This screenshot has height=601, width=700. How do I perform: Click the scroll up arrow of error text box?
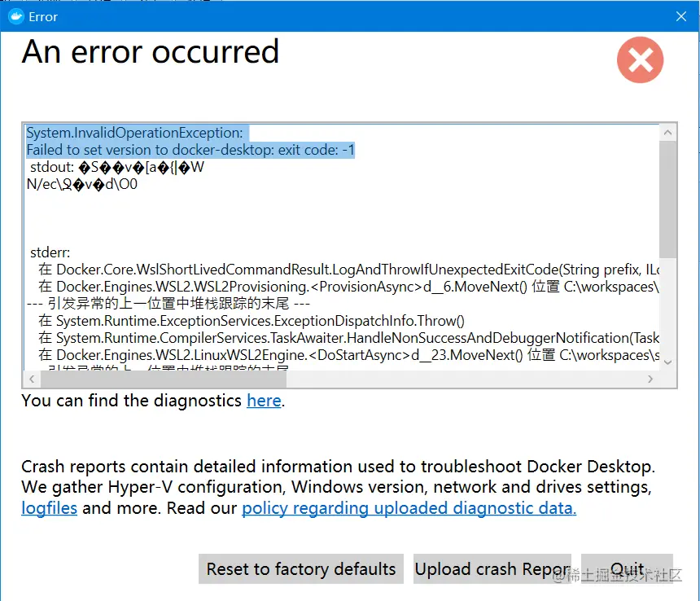(x=668, y=132)
